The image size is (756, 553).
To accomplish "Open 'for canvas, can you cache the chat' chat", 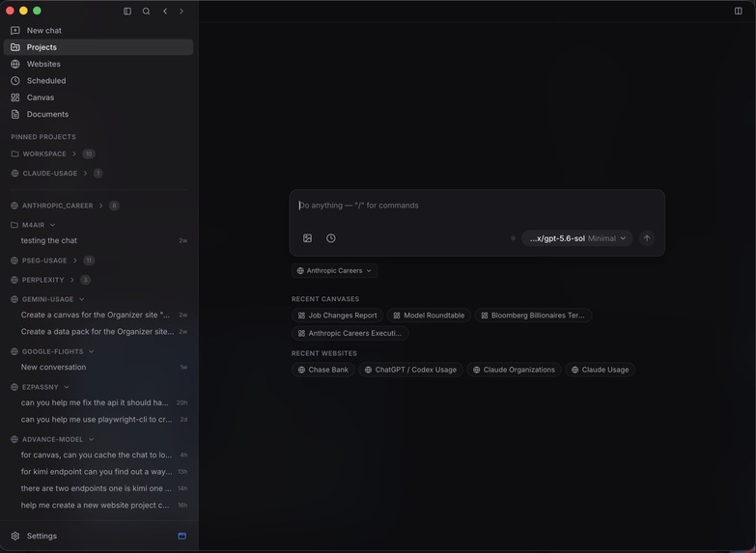I will [x=98, y=455].
